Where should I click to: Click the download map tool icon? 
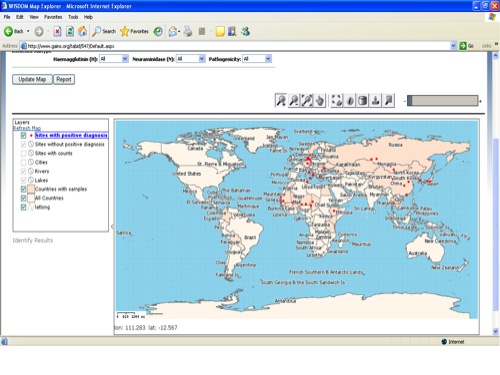376,100
